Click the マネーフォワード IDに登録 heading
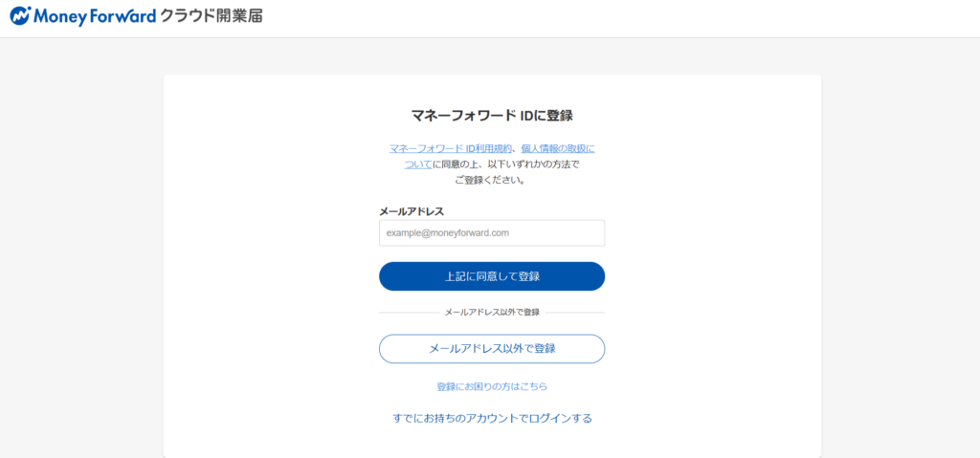 [x=492, y=116]
